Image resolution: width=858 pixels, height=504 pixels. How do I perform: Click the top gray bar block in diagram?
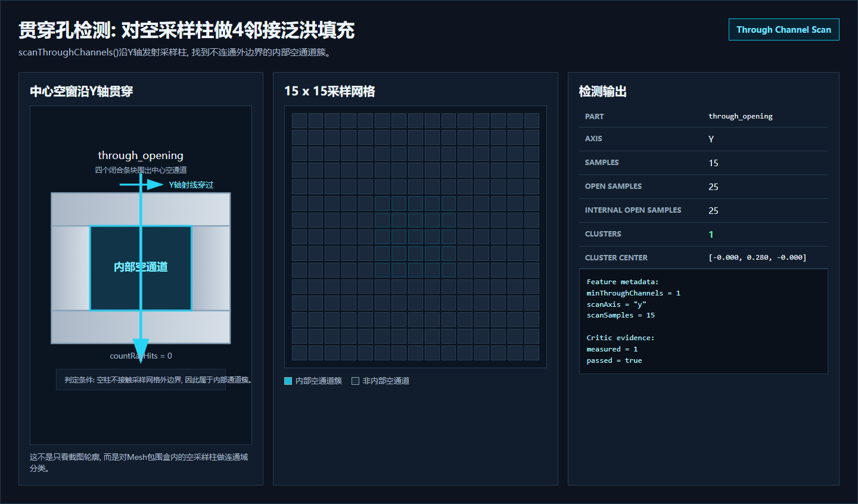[x=141, y=209]
